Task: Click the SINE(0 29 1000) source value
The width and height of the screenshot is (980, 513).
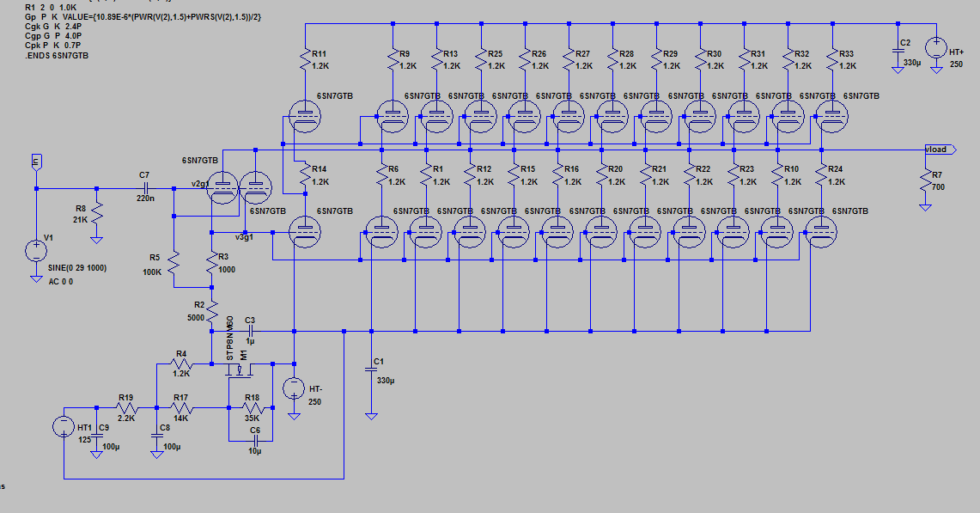Action: point(77,268)
